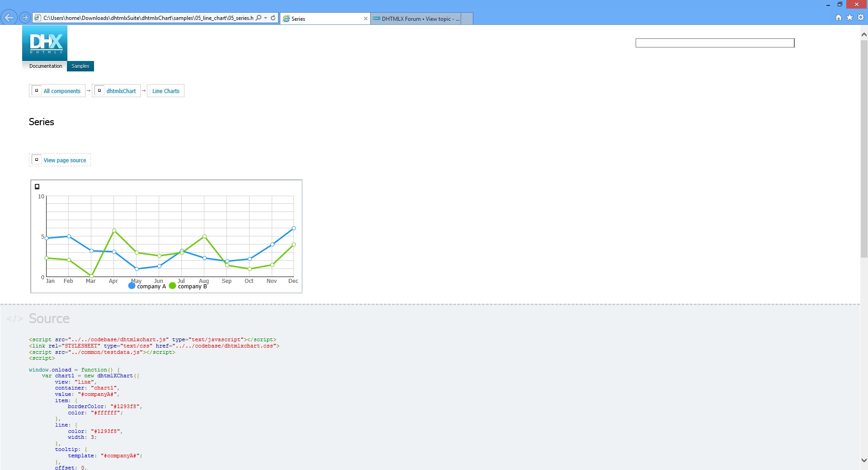
Task: Click the small icon atop the chart
Action: click(37, 187)
